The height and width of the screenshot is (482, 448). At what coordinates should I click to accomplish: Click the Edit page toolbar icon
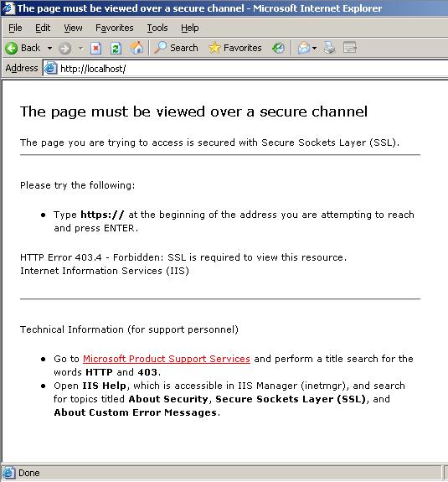pos(350,48)
